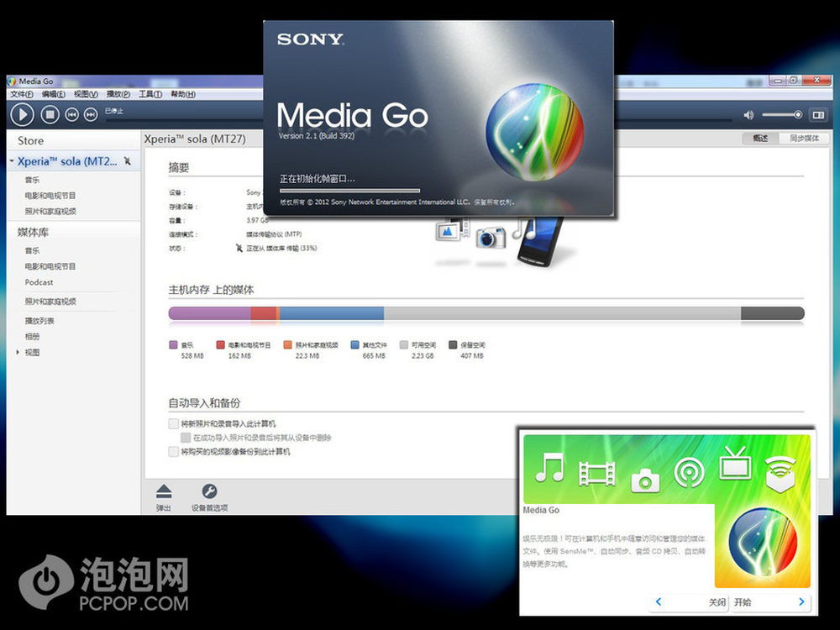Viewport: 840px width, 630px height.
Task: Skip to the next track
Action: (x=91, y=114)
